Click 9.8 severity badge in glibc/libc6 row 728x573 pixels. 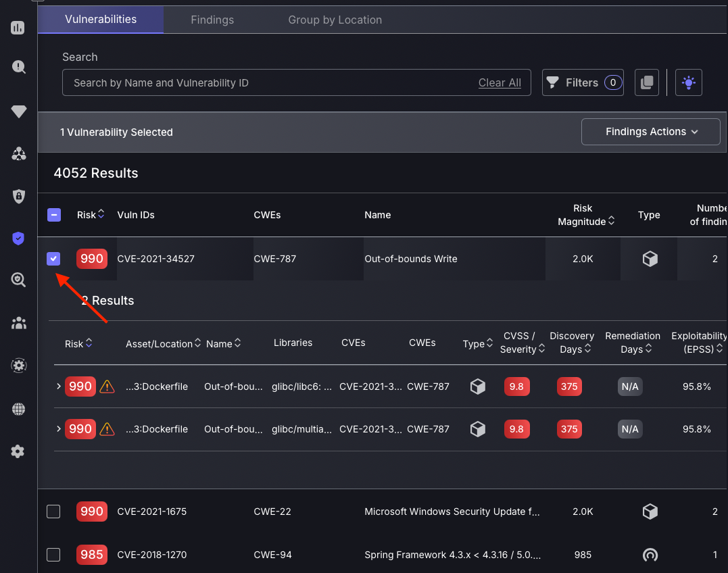[516, 387]
